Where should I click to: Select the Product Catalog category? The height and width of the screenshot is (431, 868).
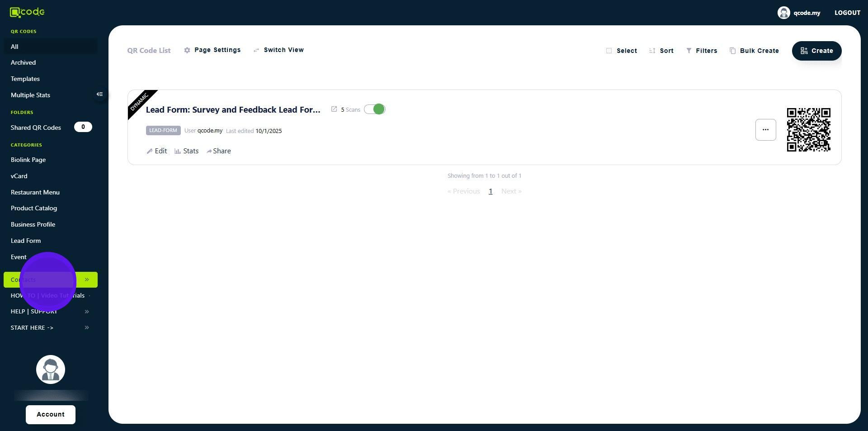click(x=34, y=208)
